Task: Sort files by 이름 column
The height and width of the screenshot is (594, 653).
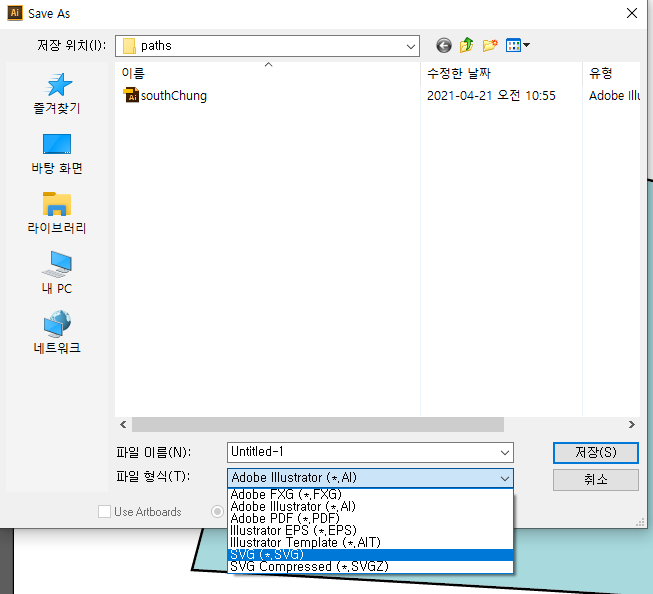Action: [268, 73]
